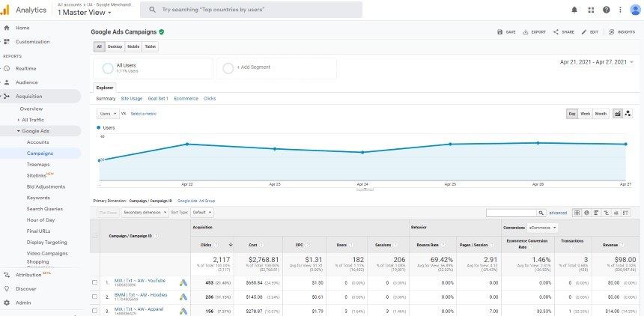This screenshot has width=644, height=316.
Task: Click the Clicks column help icon
Action: coord(216,245)
